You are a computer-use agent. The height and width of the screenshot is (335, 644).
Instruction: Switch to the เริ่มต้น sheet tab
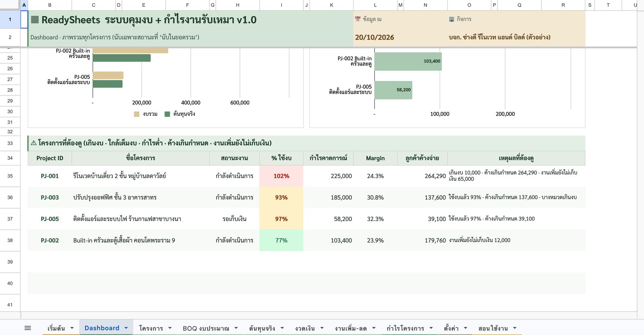pos(56,328)
